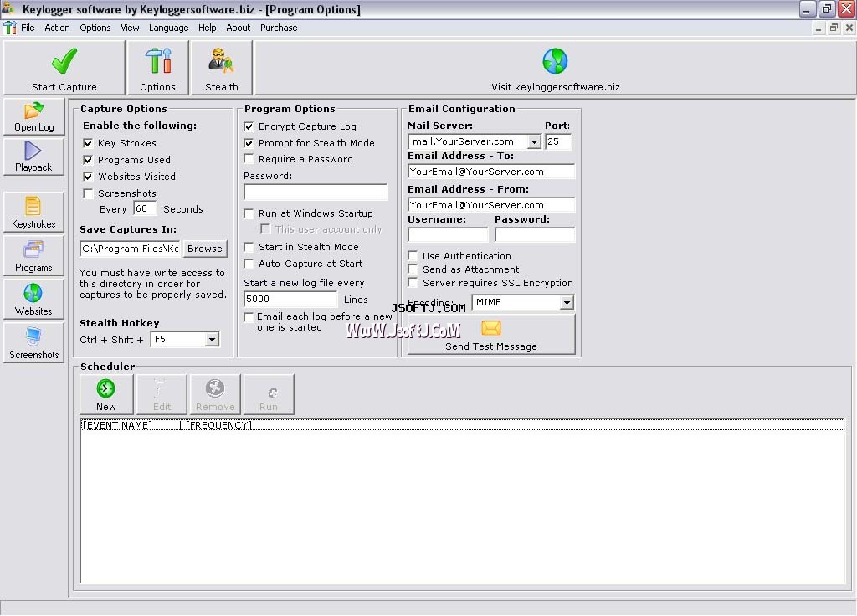Viewport: 857px width, 616px height.
Task: Restore the inner document window
Action: 834,28
